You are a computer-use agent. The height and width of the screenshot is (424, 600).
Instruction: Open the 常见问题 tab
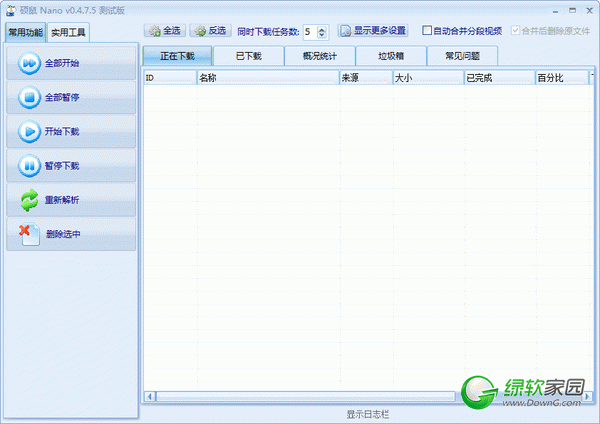462,56
